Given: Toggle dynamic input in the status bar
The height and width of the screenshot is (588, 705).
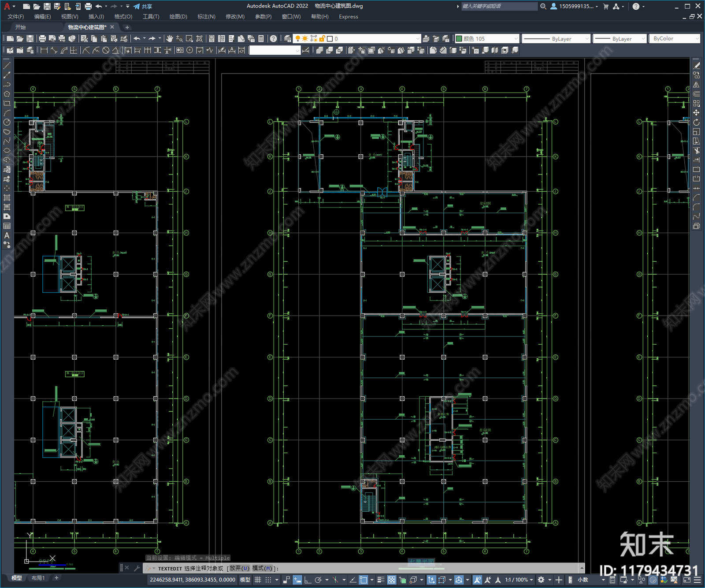Looking at the screenshot, I should coord(297,580).
